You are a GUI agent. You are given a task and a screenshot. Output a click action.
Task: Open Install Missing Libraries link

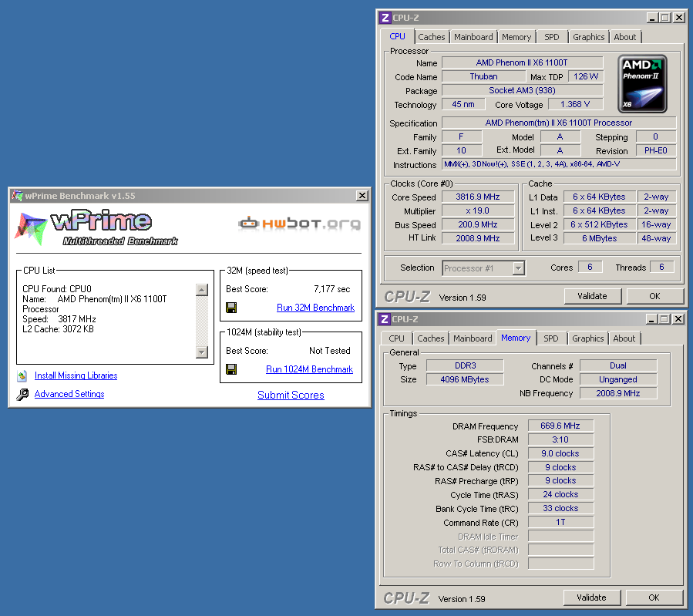tap(76, 375)
